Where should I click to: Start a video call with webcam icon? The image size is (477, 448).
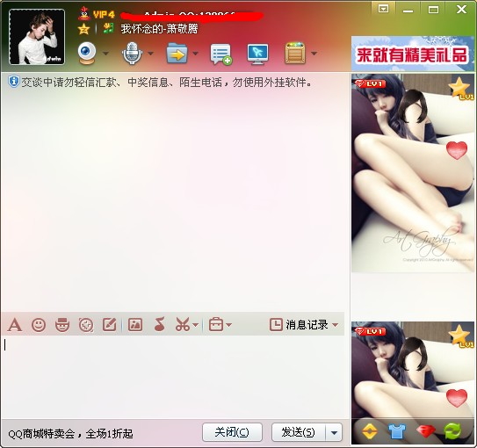pyautogui.click(x=87, y=54)
